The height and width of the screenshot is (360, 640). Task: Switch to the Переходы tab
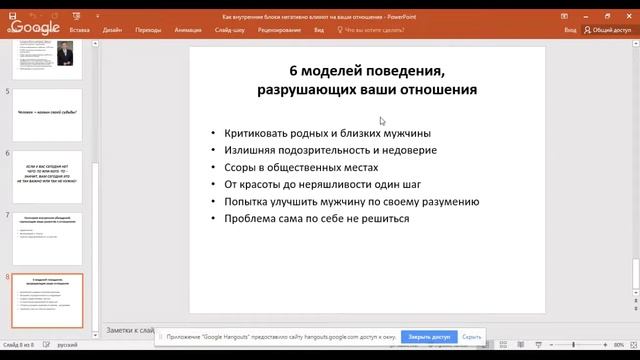coord(148,30)
